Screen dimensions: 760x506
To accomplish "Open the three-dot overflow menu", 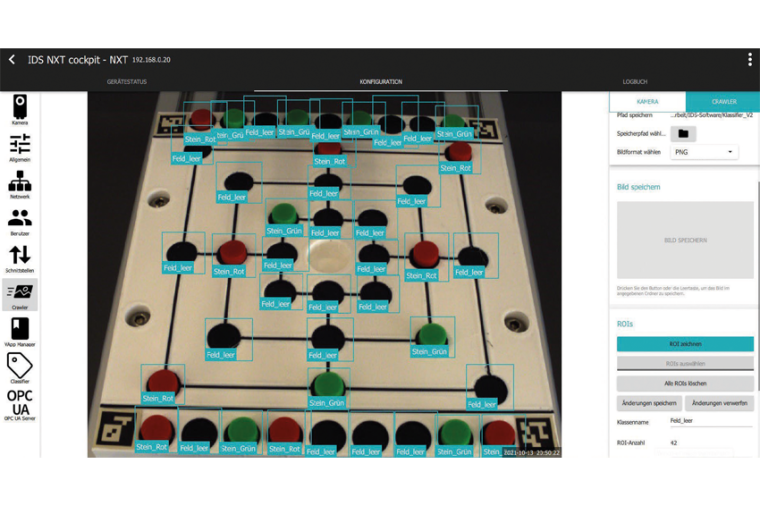I will point(749,60).
